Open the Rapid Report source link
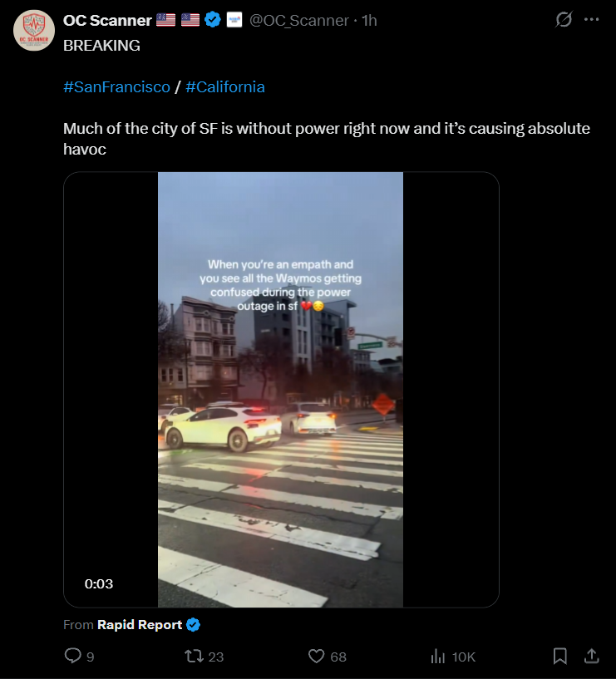Screen dimensions: 616x679 click(x=140, y=625)
